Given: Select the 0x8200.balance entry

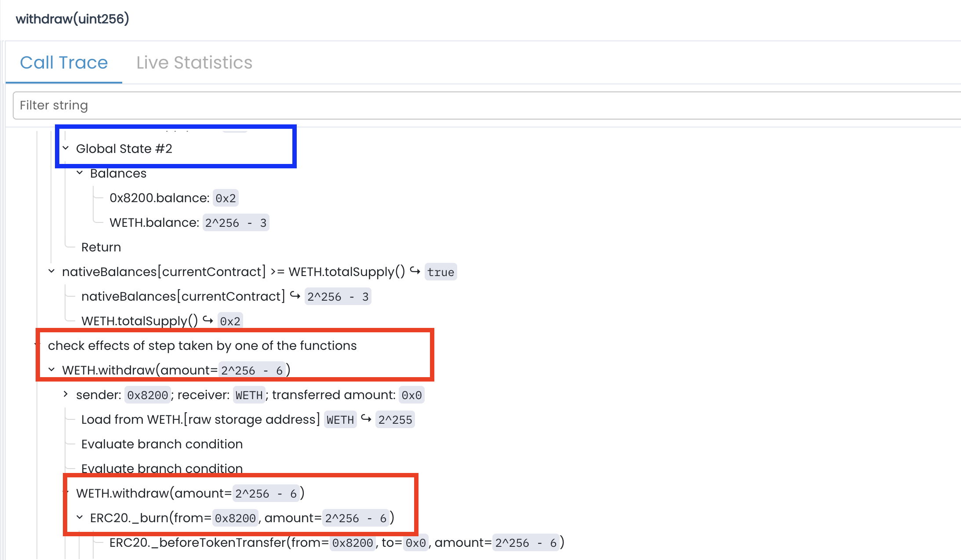Looking at the screenshot, I should pos(159,198).
